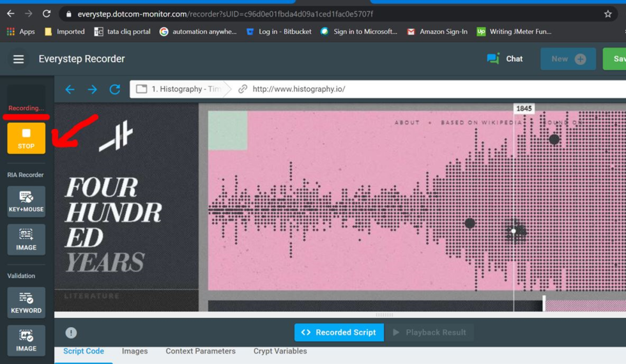Switch to the Images tab
Screen dimensions: 626x364
coord(135,351)
